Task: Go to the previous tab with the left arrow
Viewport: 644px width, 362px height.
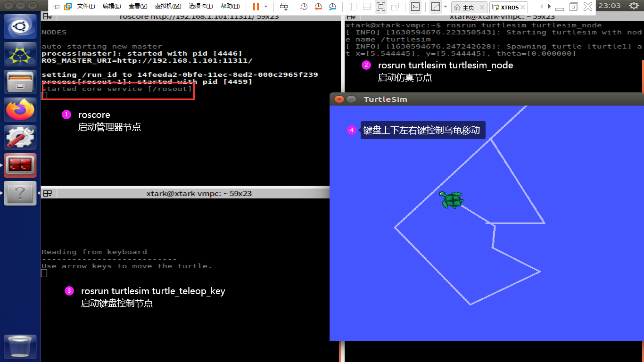Action: pos(541,7)
